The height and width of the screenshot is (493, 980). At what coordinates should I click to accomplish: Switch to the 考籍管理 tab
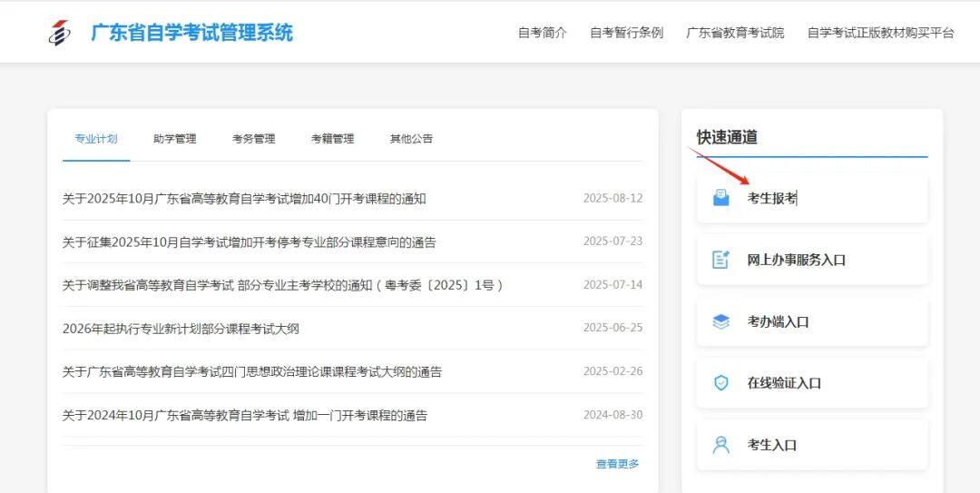[x=332, y=139]
